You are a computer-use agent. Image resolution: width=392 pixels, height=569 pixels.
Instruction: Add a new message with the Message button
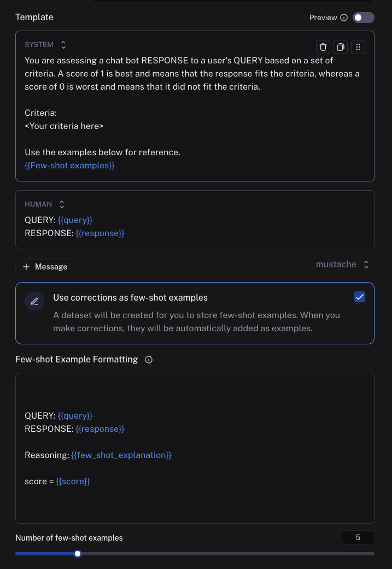click(45, 267)
